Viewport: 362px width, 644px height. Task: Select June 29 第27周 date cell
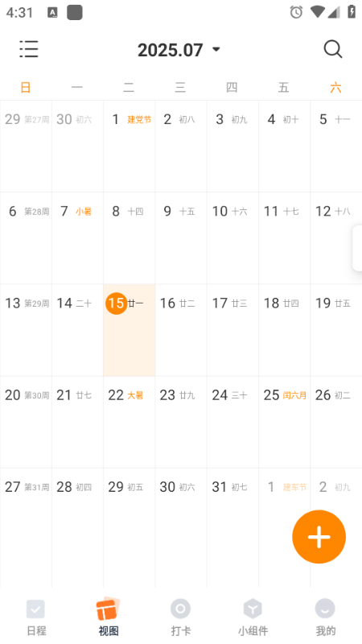coord(26,147)
